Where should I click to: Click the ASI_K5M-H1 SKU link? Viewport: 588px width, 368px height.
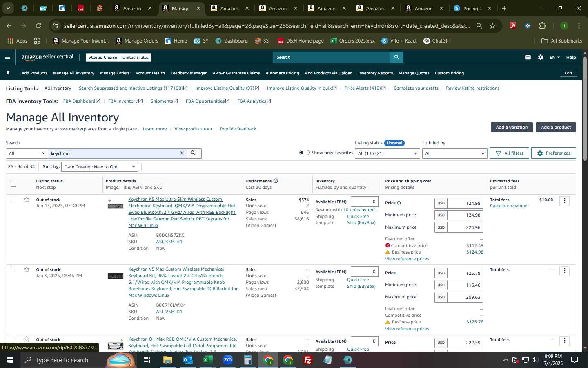point(169,242)
